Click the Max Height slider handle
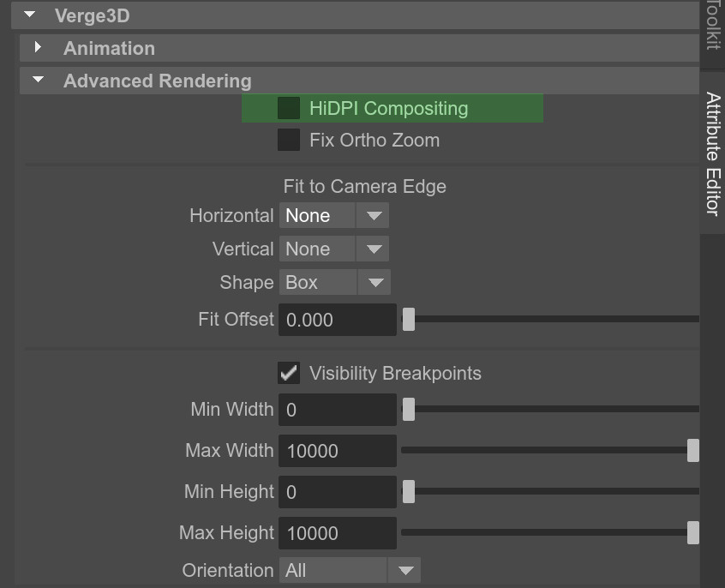This screenshot has width=725, height=588. click(x=693, y=532)
